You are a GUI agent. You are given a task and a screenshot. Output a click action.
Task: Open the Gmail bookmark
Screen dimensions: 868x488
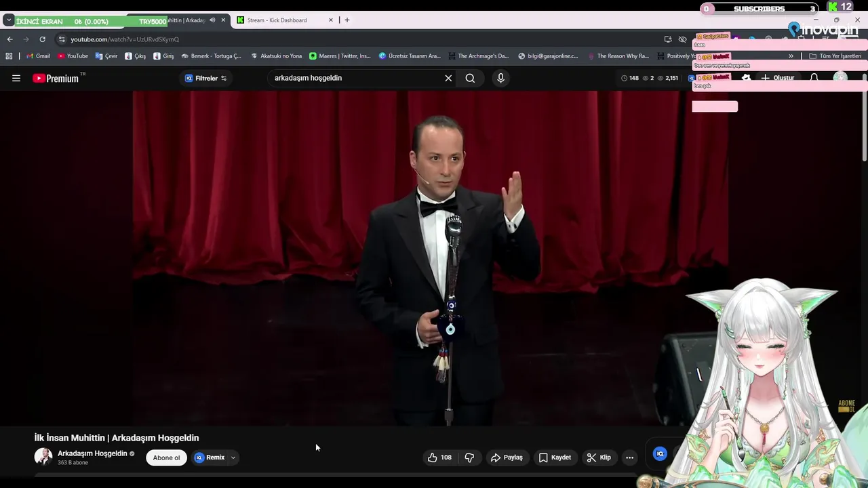click(x=38, y=56)
